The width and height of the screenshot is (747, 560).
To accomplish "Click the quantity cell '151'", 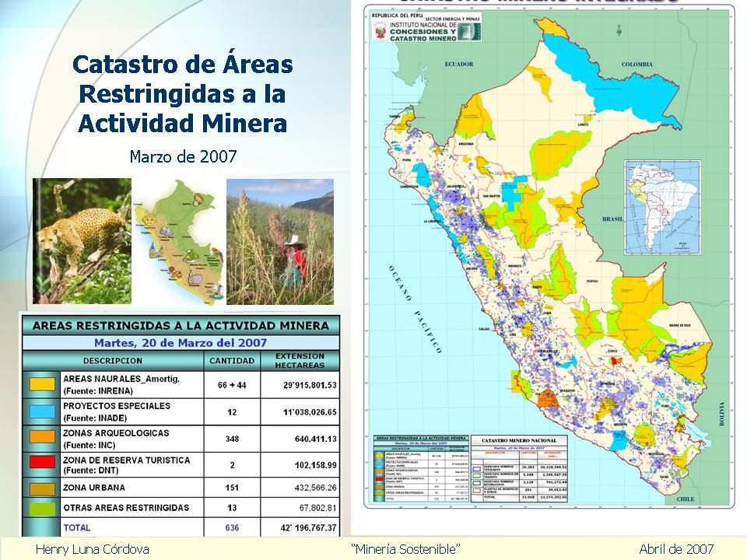I will [x=232, y=488].
